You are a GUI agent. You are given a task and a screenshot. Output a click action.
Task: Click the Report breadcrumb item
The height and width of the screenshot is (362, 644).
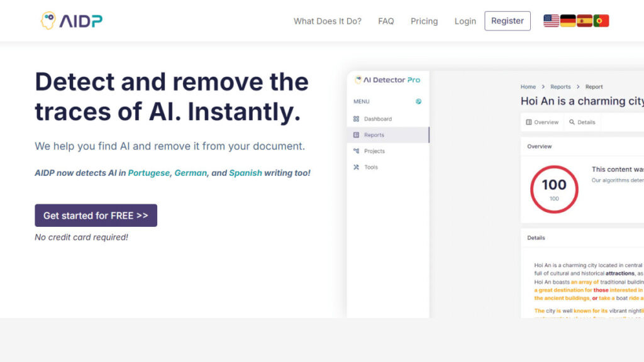[594, 87]
